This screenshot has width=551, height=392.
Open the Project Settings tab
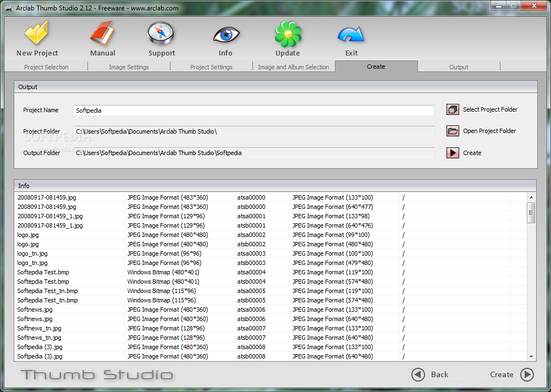(x=211, y=67)
